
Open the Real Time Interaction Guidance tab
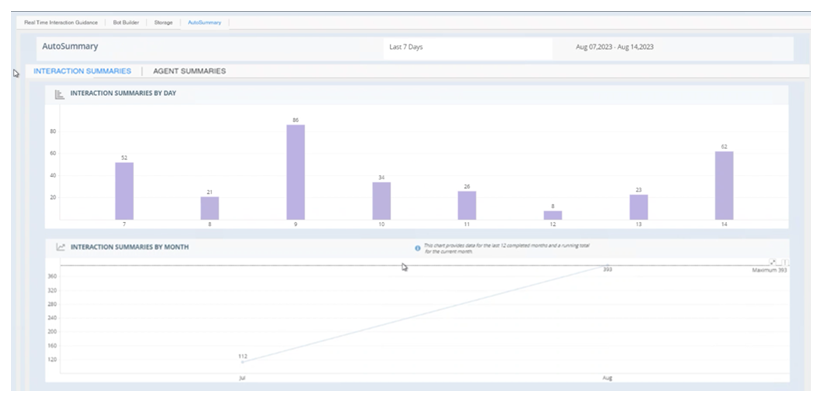pyautogui.click(x=61, y=23)
